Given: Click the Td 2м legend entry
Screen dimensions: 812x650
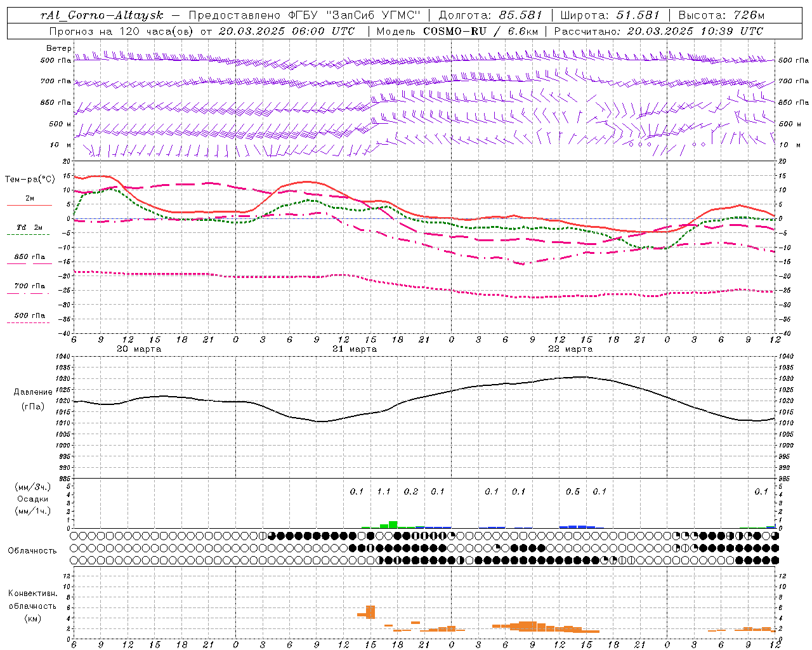Looking at the screenshot, I should 29,227.
